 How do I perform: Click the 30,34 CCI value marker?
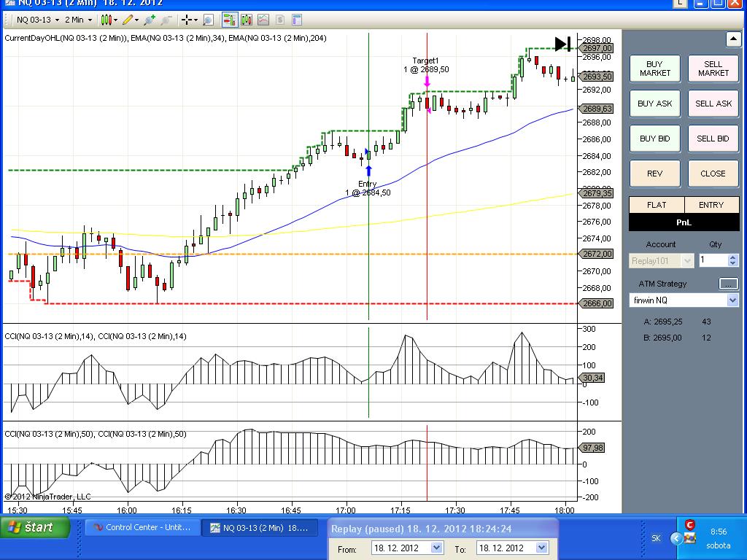[x=592, y=378]
